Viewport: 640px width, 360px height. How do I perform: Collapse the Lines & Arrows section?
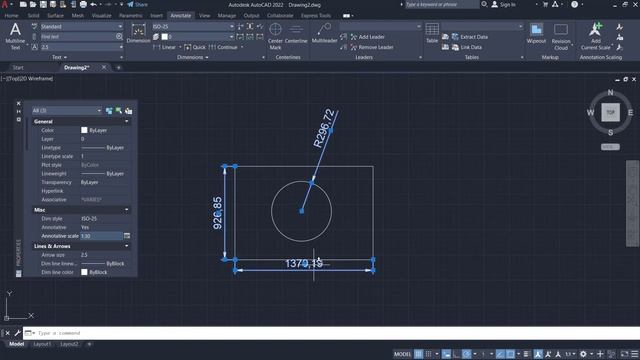coord(127,246)
